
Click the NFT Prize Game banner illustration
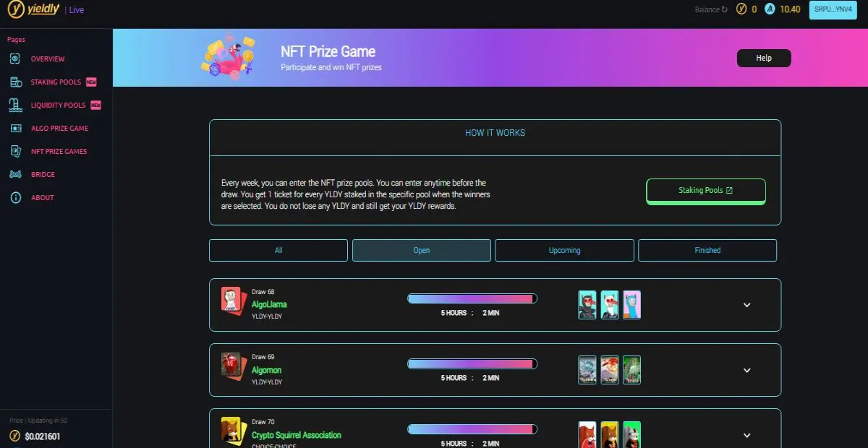tap(228, 56)
